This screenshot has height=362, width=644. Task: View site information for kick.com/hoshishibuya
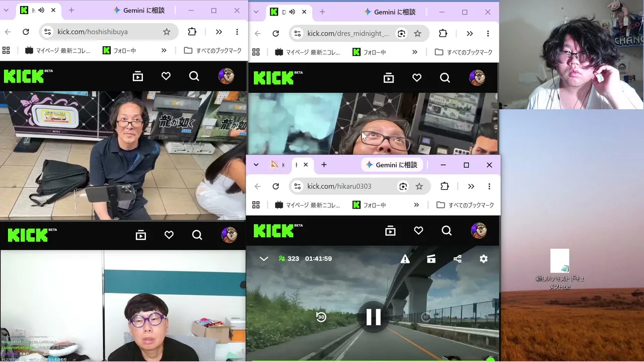pos(47,32)
